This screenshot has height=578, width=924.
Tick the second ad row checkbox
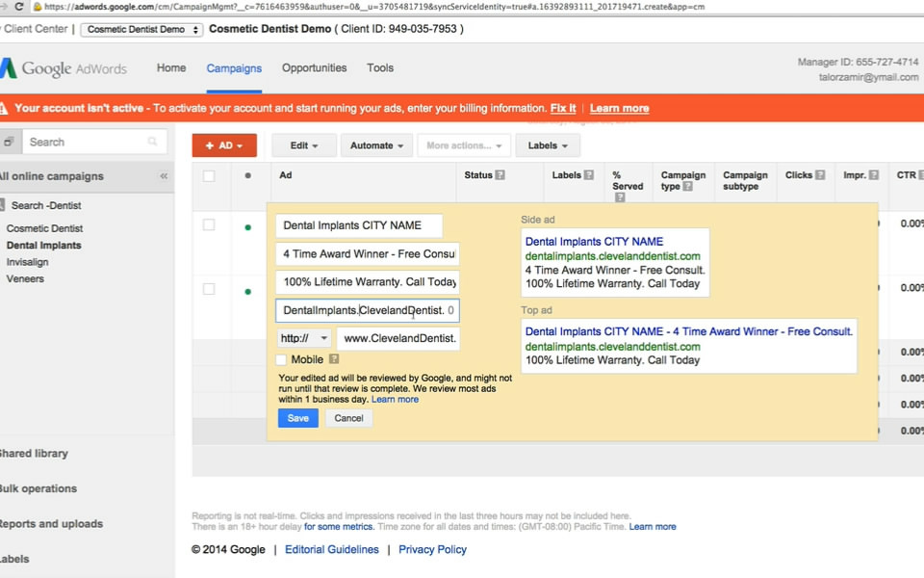pyautogui.click(x=209, y=289)
